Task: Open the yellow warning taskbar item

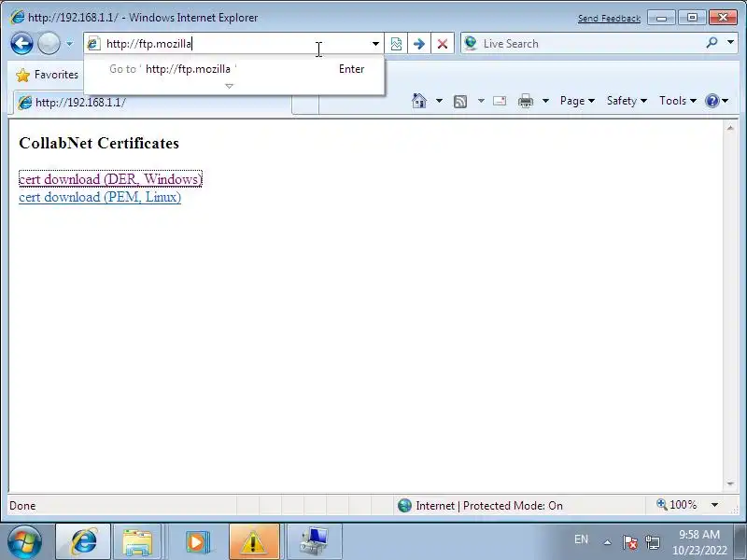Action: pyautogui.click(x=254, y=541)
